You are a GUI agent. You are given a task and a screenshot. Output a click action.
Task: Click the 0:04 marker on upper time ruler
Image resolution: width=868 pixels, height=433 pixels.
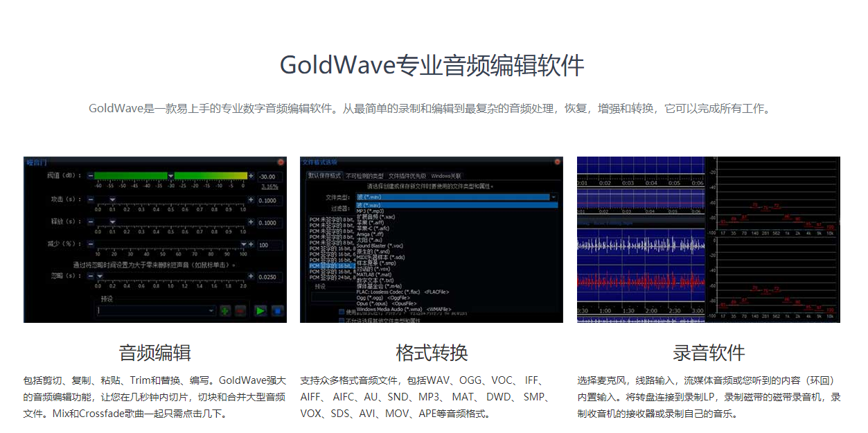(x=650, y=183)
